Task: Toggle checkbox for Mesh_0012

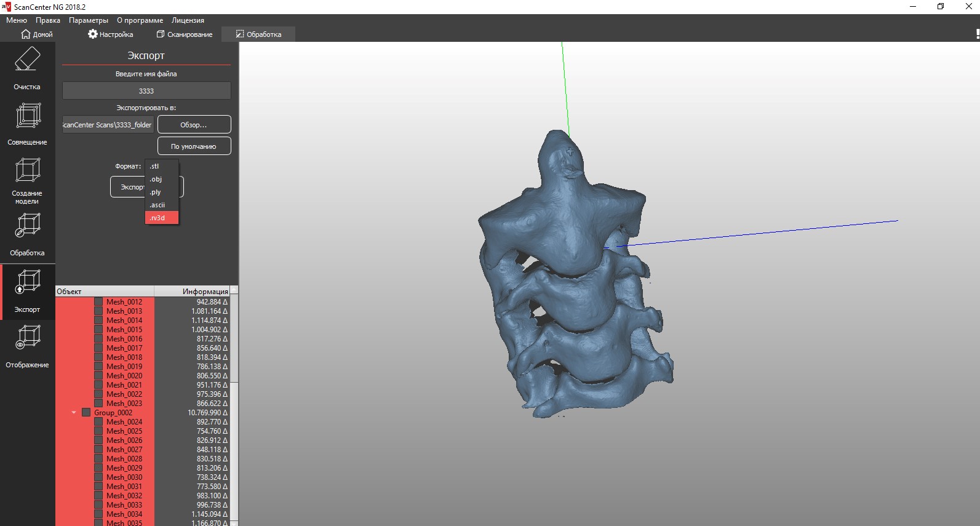Action: click(x=98, y=302)
